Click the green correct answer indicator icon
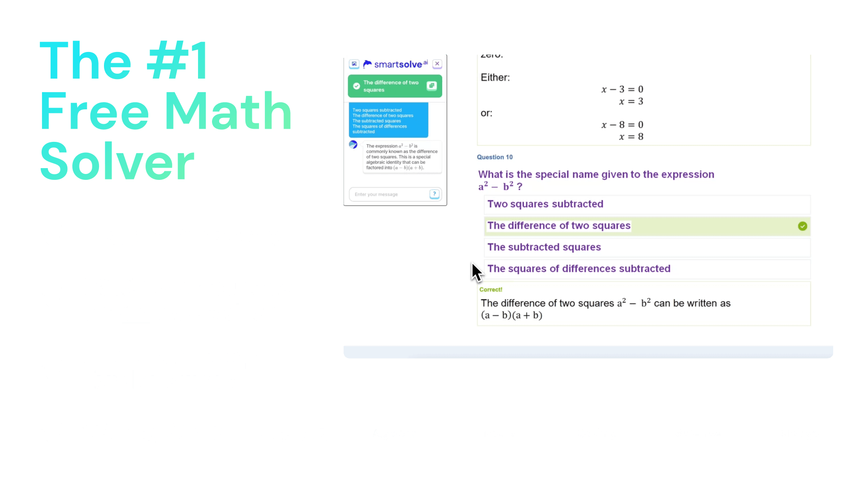Image resolution: width=868 pixels, height=488 pixels. [x=802, y=226]
